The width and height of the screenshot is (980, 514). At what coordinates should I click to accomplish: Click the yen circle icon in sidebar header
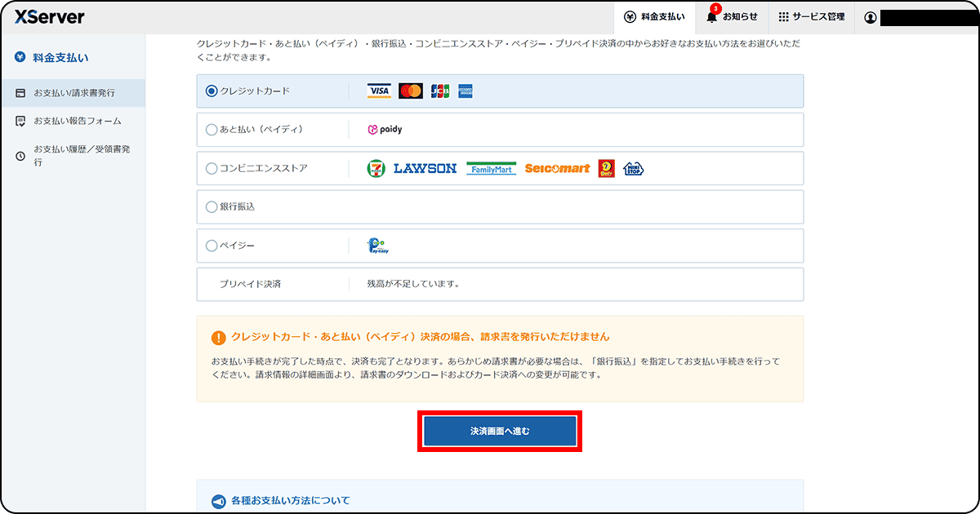(x=20, y=57)
